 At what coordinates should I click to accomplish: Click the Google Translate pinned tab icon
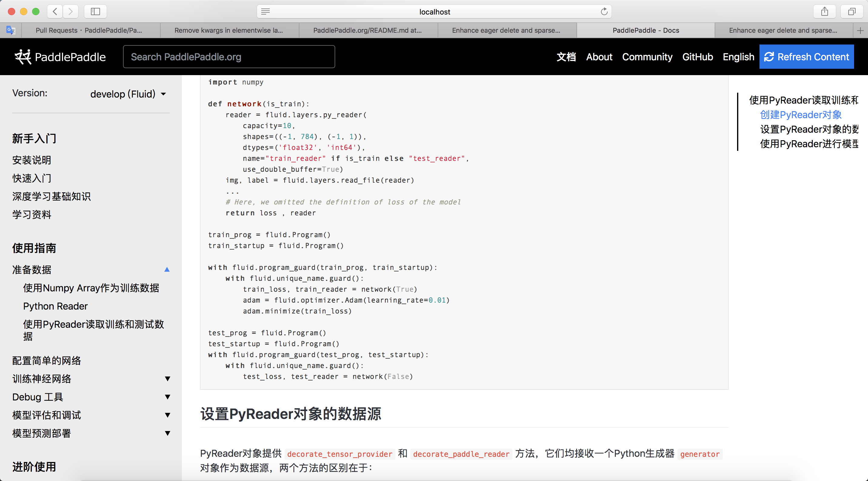pyautogui.click(x=11, y=30)
